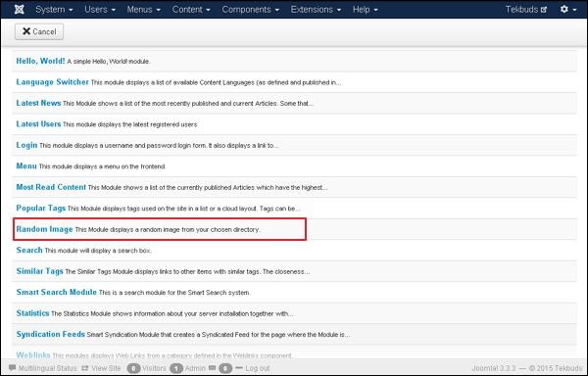Select the Language Switcher module

coord(53,82)
